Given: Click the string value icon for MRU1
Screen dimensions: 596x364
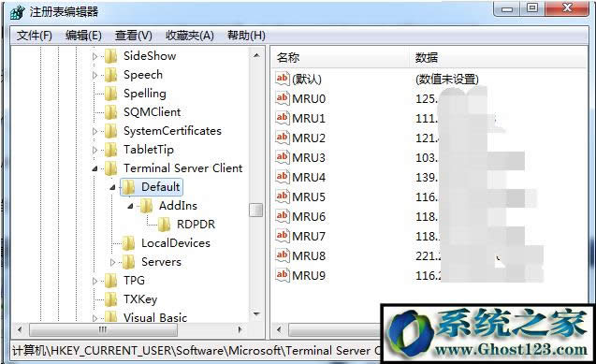Looking at the screenshot, I should (x=282, y=118).
